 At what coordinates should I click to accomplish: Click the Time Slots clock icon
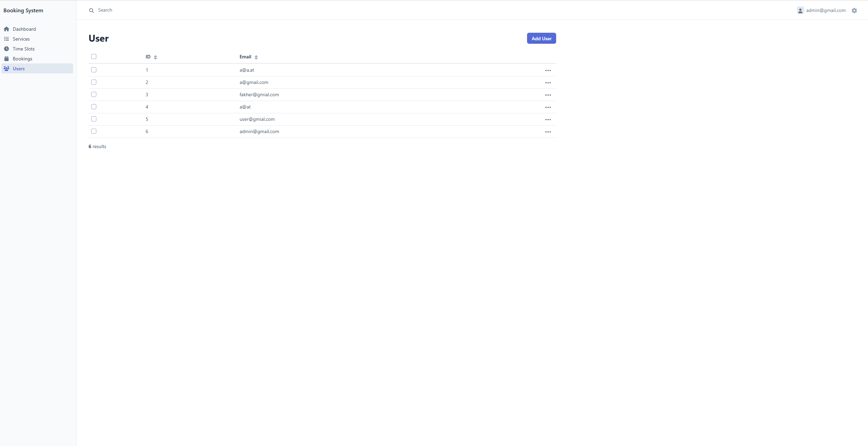(x=6, y=49)
